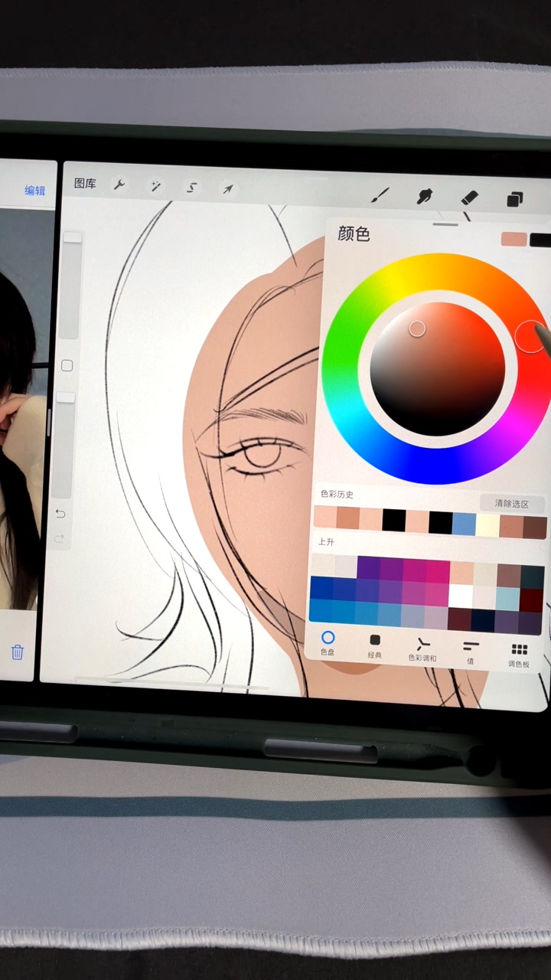Switch to the 值 value tab
Viewport: 551px width, 980px height.
pyautogui.click(x=471, y=652)
